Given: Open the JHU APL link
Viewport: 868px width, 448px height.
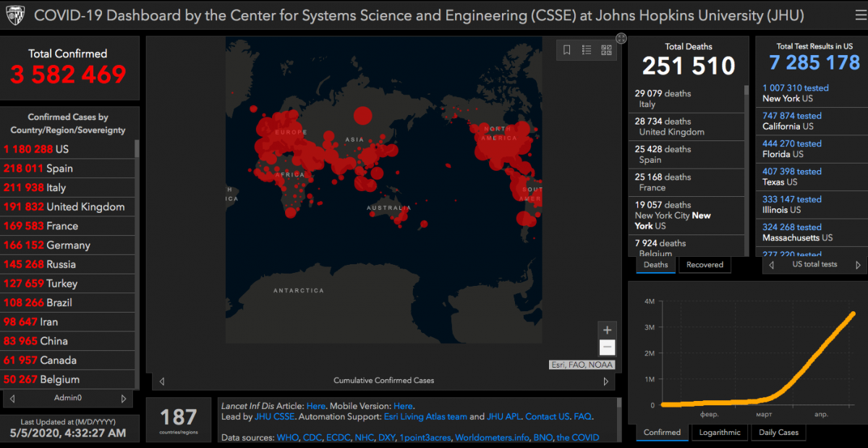Looking at the screenshot, I should [x=504, y=417].
